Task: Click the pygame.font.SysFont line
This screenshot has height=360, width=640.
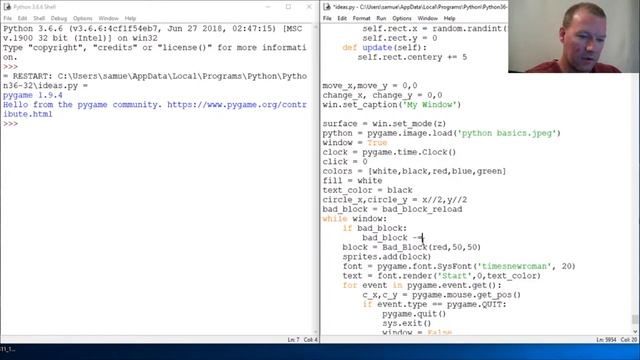Action: click(x=459, y=267)
